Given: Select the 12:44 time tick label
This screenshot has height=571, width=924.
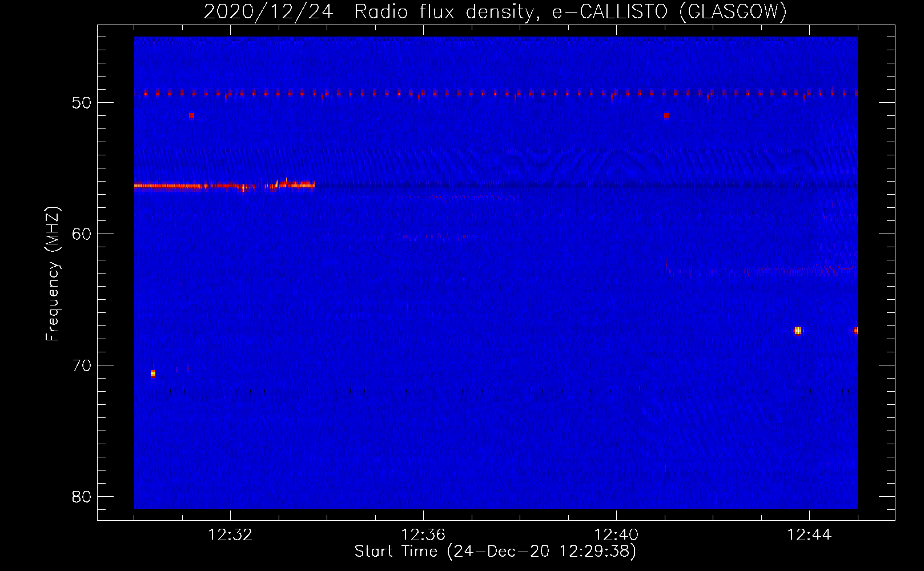Looking at the screenshot, I should point(809,535).
